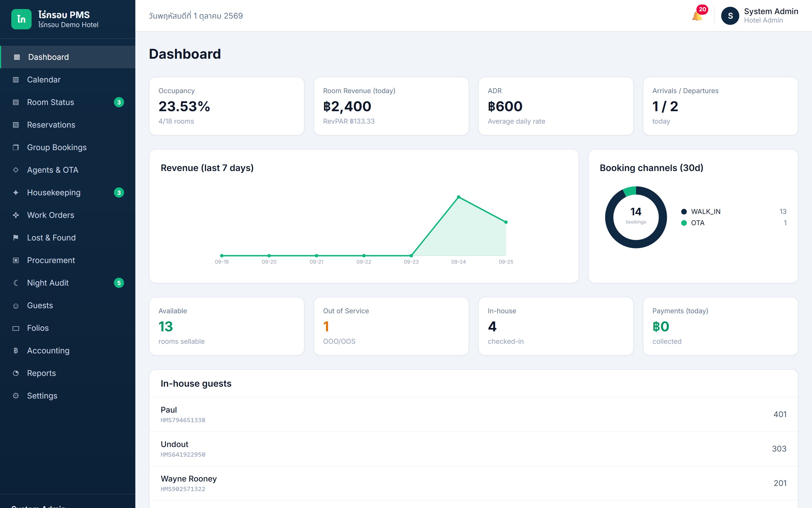The height and width of the screenshot is (508, 812).
Task: Click the booking channels donut chart center
Action: click(x=636, y=217)
